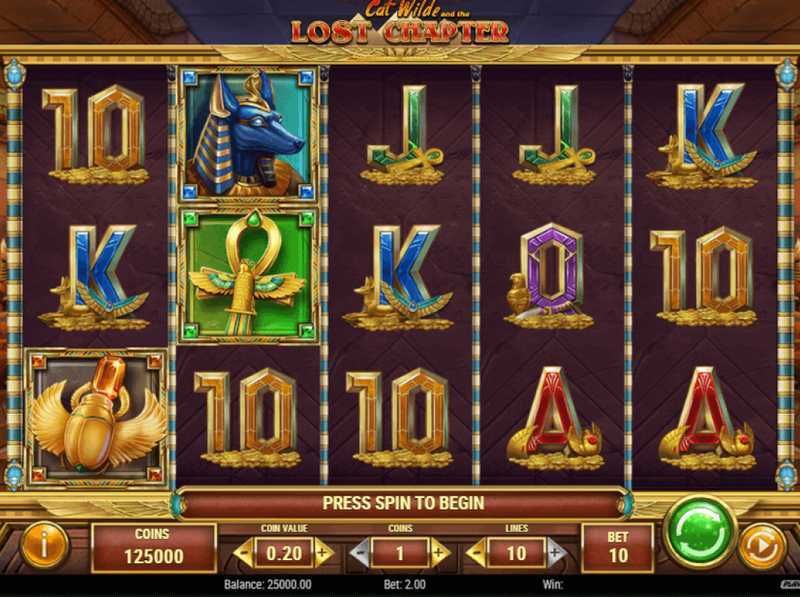Decrease coin value with minus arrow

(x=244, y=554)
